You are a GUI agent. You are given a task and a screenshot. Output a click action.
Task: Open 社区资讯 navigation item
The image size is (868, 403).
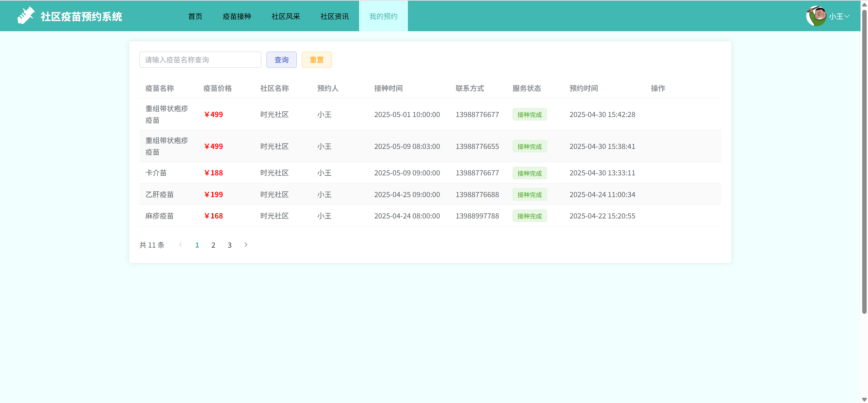334,16
